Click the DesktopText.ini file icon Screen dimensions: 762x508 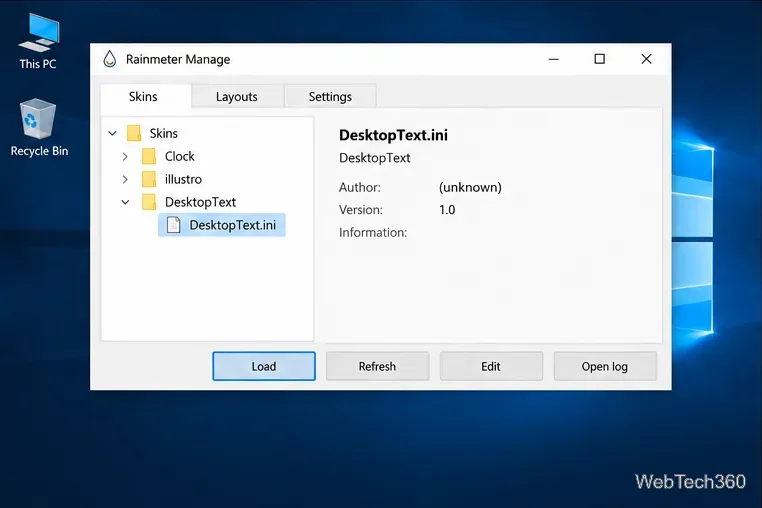click(173, 225)
